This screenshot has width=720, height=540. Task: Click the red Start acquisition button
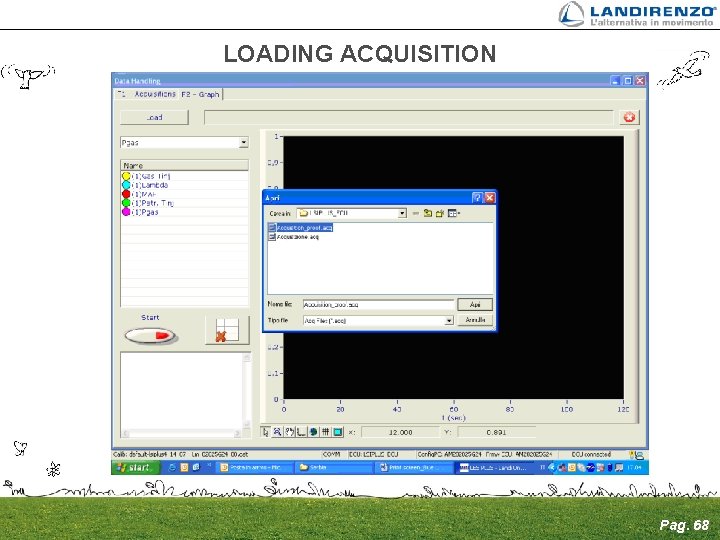point(150,336)
